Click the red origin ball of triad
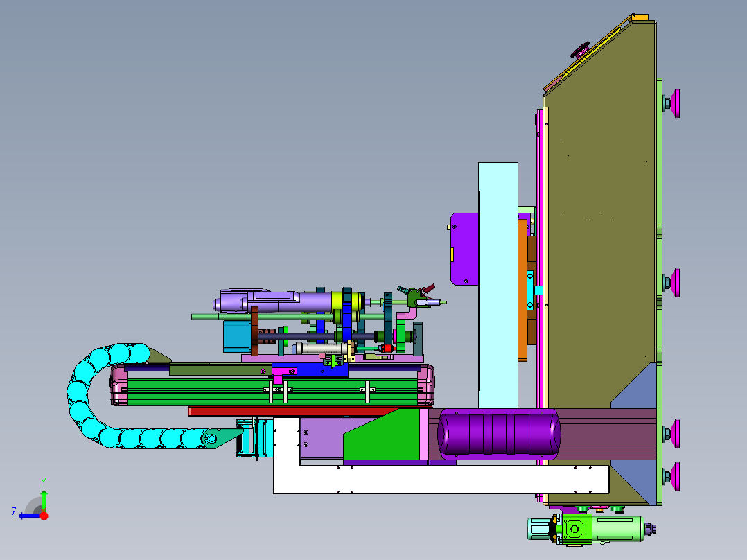Image resolution: width=747 pixels, height=560 pixels. pyautogui.click(x=44, y=516)
